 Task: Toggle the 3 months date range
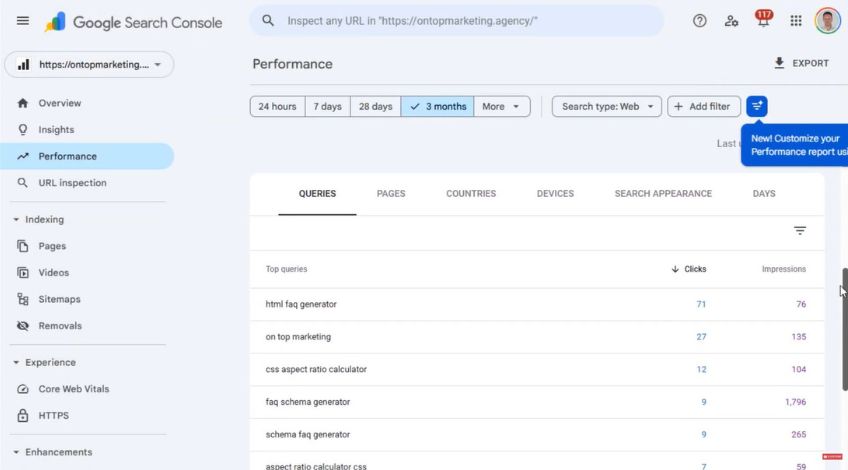pos(438,107)
